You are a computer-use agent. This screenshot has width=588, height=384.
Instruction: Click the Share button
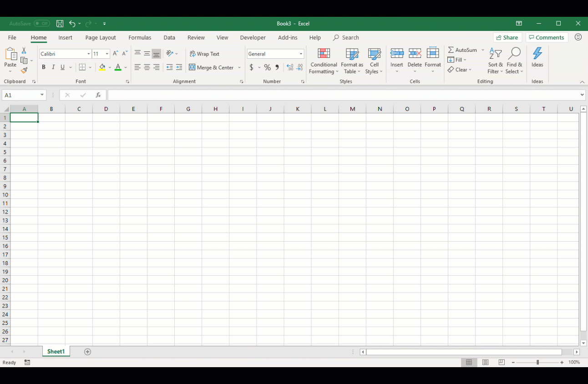pyautogui.click(x=507, y=37)
